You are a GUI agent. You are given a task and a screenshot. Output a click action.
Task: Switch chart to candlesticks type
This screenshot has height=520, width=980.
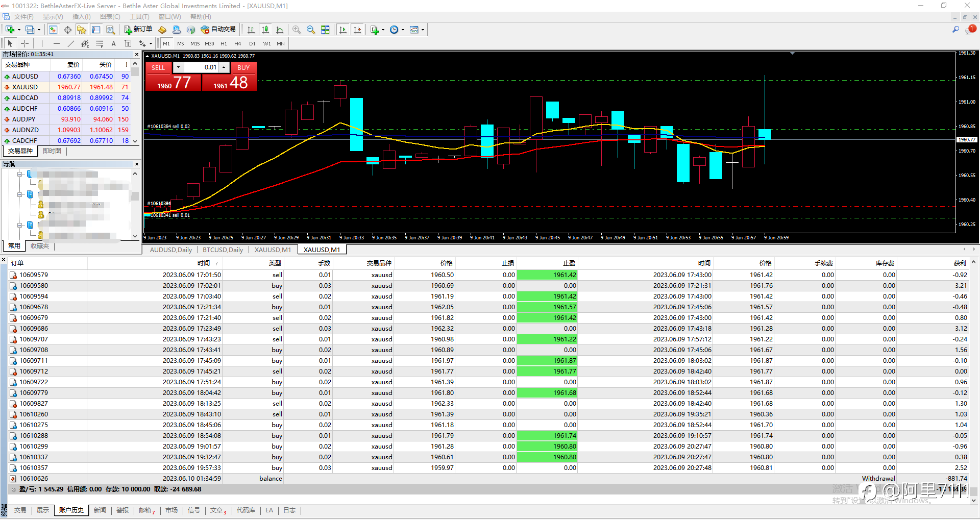point(265,30)
